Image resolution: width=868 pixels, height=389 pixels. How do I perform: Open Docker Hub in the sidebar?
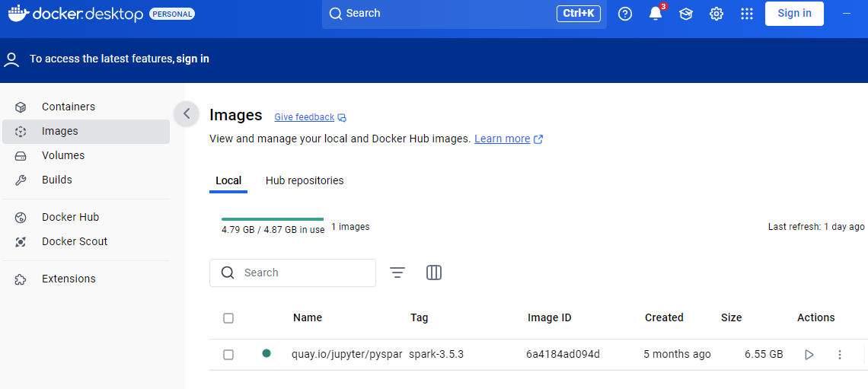coord(86,218)
